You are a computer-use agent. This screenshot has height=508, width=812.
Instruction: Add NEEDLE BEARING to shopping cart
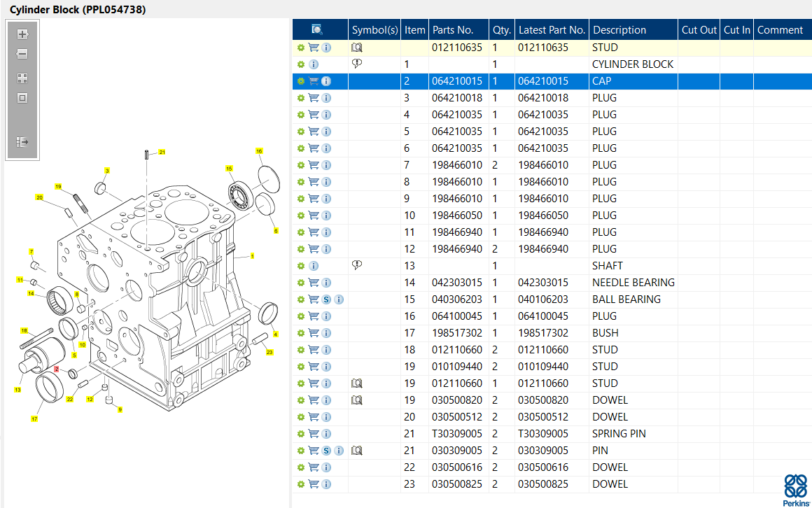click(314, 283)
